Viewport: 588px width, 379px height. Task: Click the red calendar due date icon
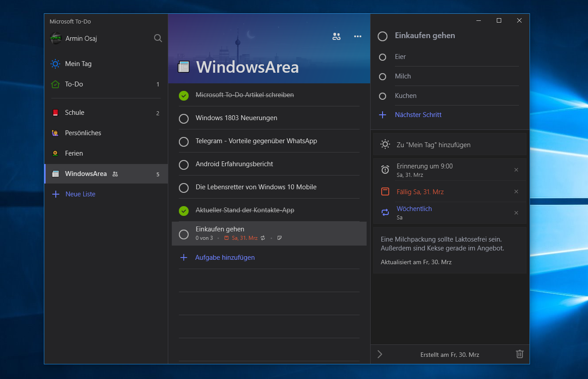pyautogui.click(x=385, y=191)
